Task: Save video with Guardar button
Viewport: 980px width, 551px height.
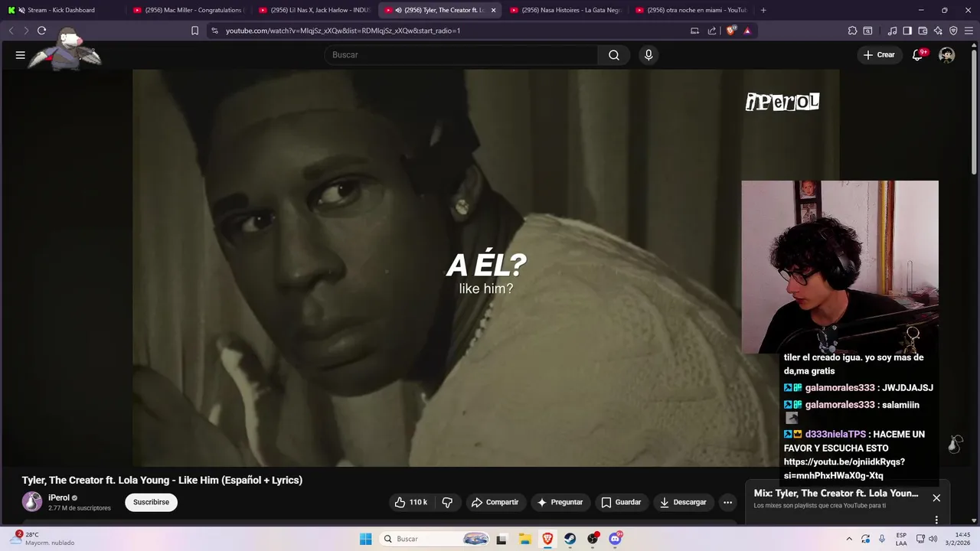Action: [621, 502]
